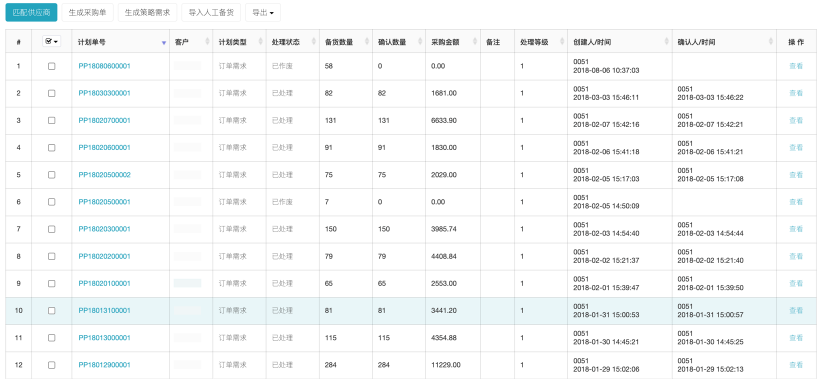Open plan PP18020100001 link
This screenshot has height=379, width=821.
click(104, 283)
